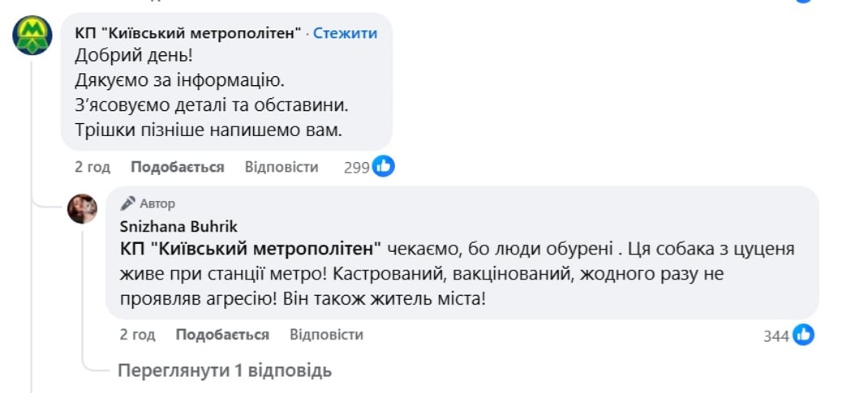Click the bold metro mention in Snizhana's reply
Image resolution: width=868 pixels, height=393 pixels.
pos(251,248)
